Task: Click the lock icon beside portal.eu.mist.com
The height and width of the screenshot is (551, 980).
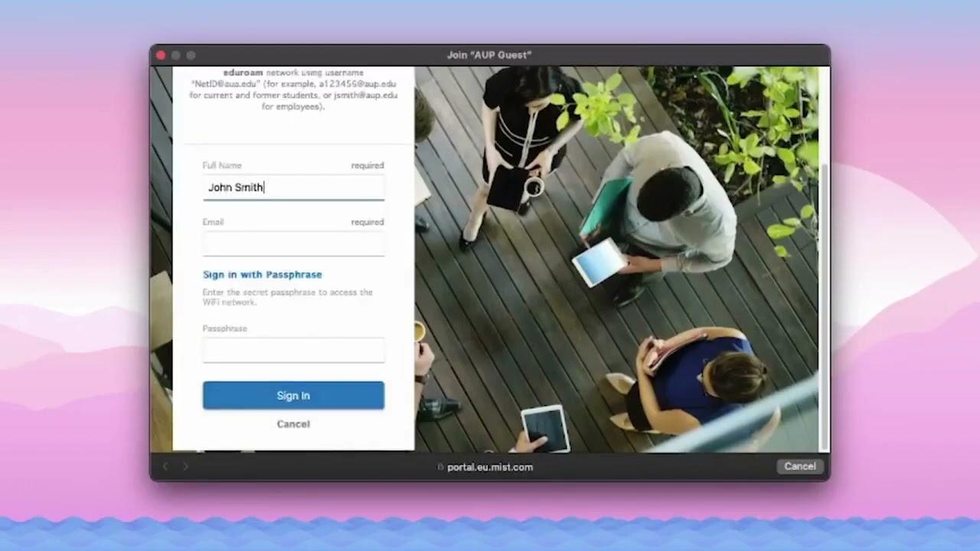Action: (440, 466)
